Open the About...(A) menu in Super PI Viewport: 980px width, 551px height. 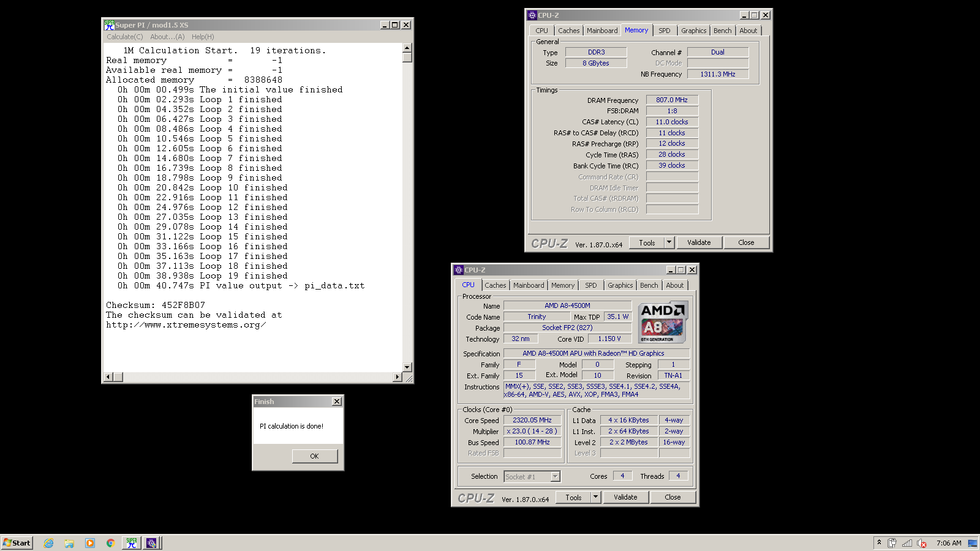tap(167, 37)
